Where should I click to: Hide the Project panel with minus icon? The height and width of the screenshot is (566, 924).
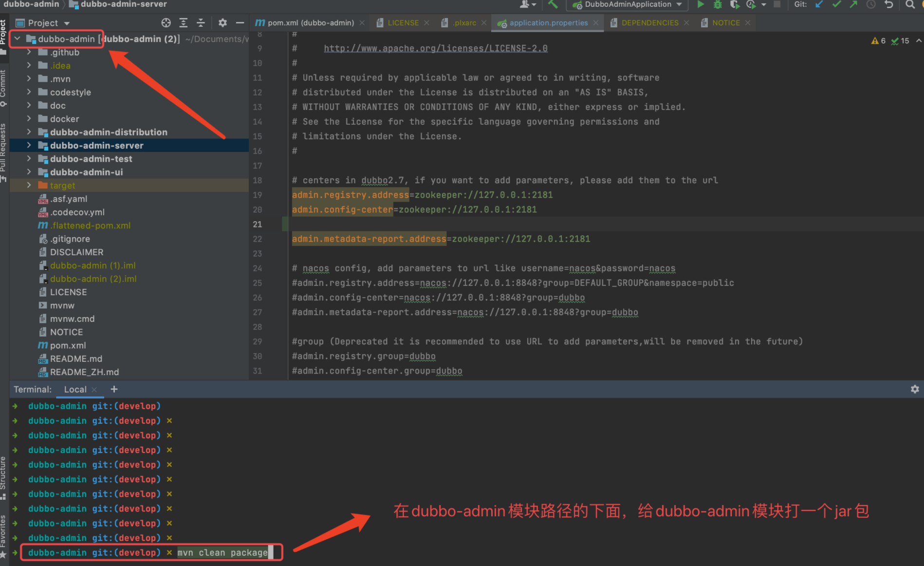[x=240, y=23]
